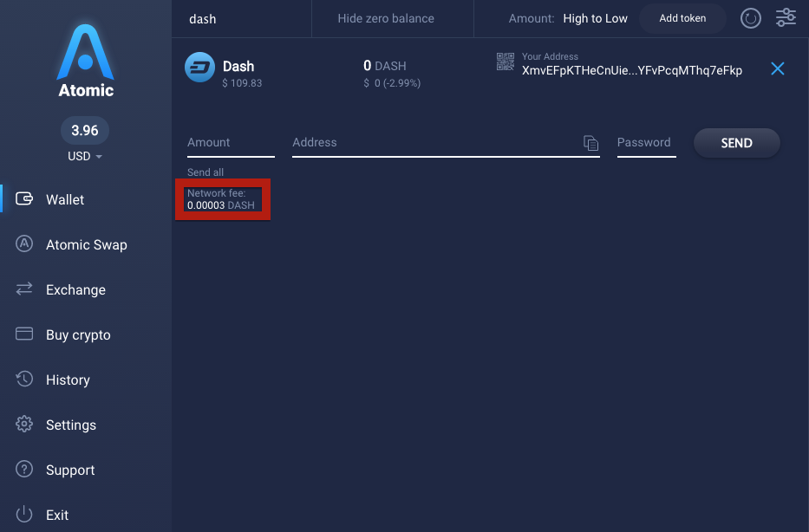Viewport: 809px width, 532px height.
Task: Click the Settings gear icon
Action: click(x=24, y=424)
